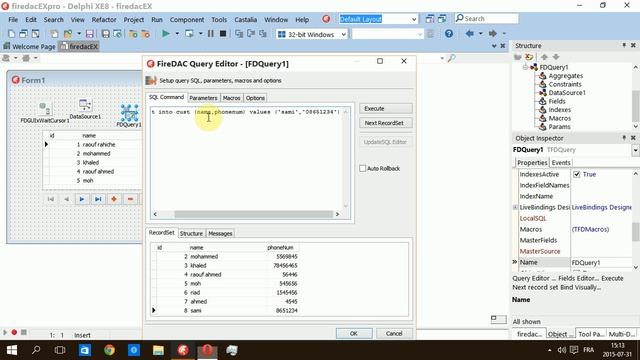Click the Name property value FDQuery1
The image size is (640, 360).
click(x=601, y=262)
